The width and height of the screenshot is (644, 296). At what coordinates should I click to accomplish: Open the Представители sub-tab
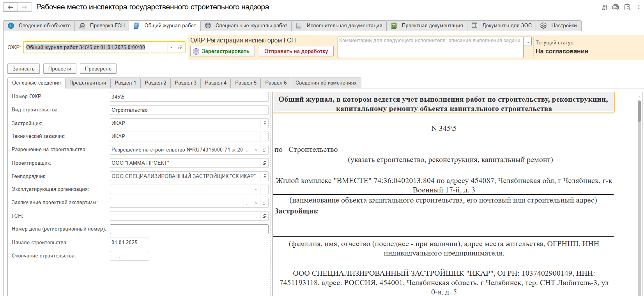tap(88, 83)
